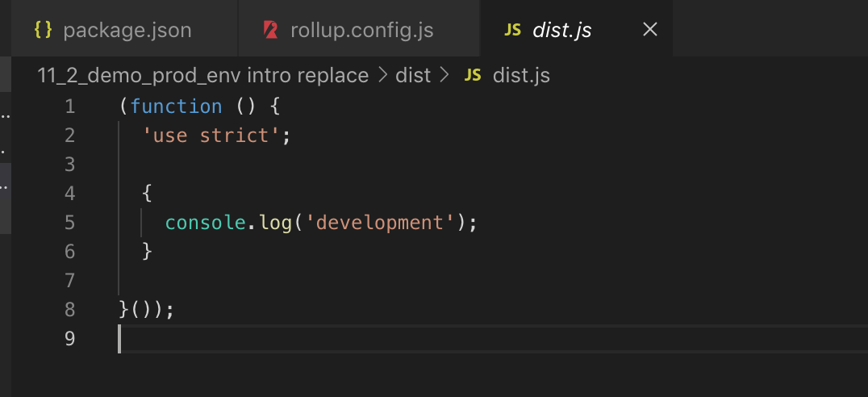
Task: Open the '11_2_demo_prod_env intro replace' breadcrumb folder
Action: (x=202, y=76)
